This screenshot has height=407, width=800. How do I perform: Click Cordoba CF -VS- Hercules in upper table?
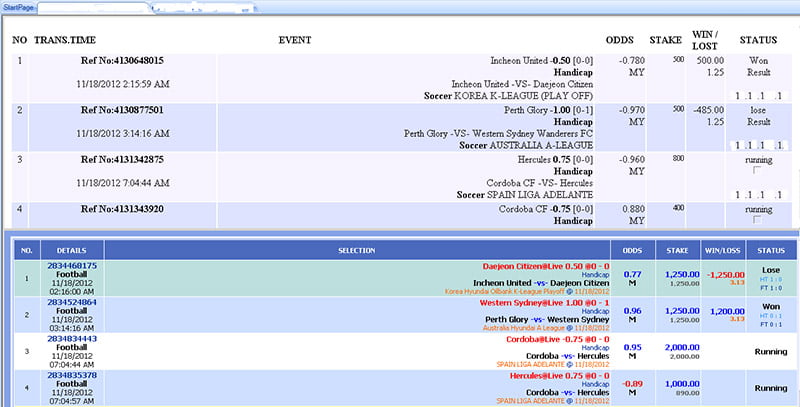[539, 183]
